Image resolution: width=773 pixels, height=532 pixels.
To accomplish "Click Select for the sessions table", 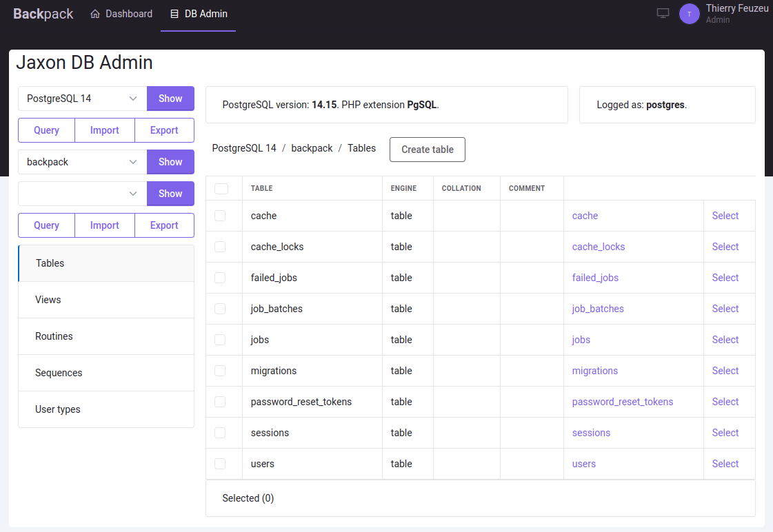I will 725,433.
